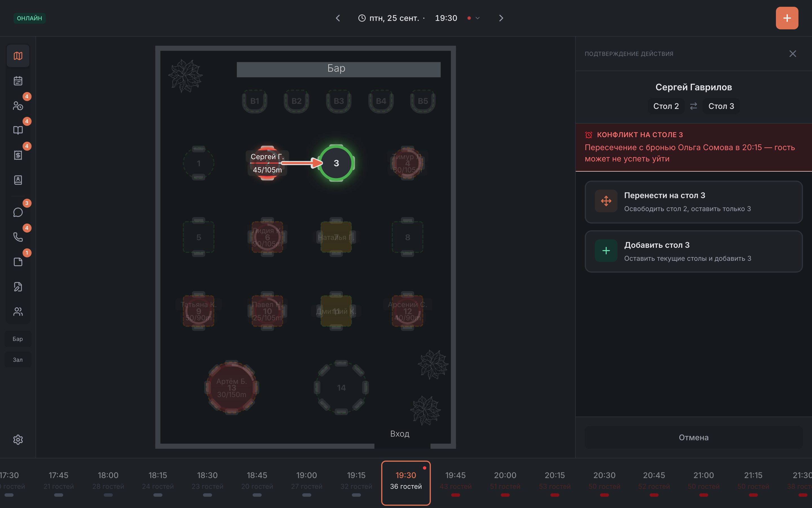Select the current 19:30 timeline slot
This screenshot has width=812, height=508.
tap(406, 483)
